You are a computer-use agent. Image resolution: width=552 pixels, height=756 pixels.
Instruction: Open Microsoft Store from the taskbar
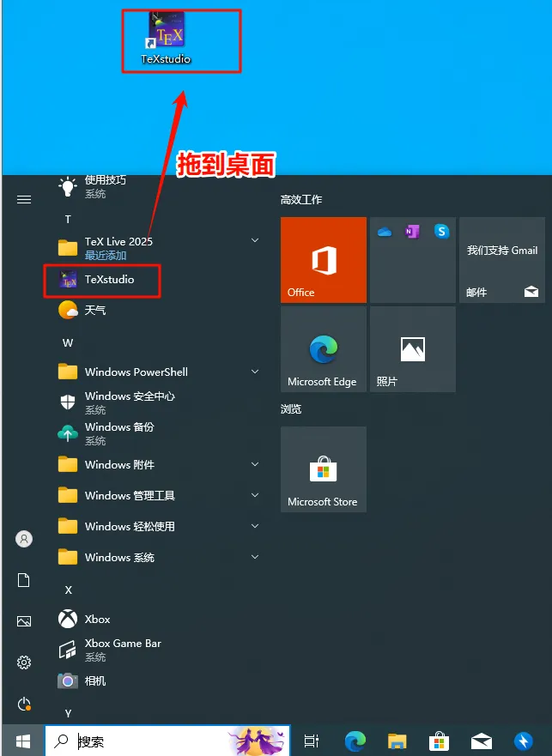click(439, 741)
